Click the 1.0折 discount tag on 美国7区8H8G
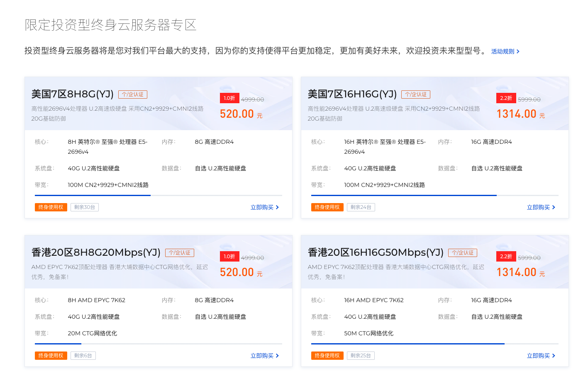The width and height of the screenshot is (588, 383). [x=229, y=98]
